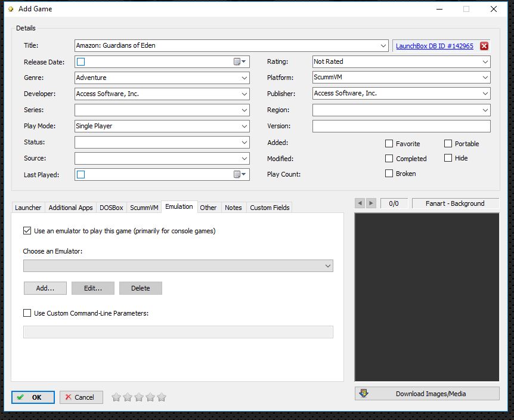
Task: Open the Rating dropdown
Action: point(485,62)
